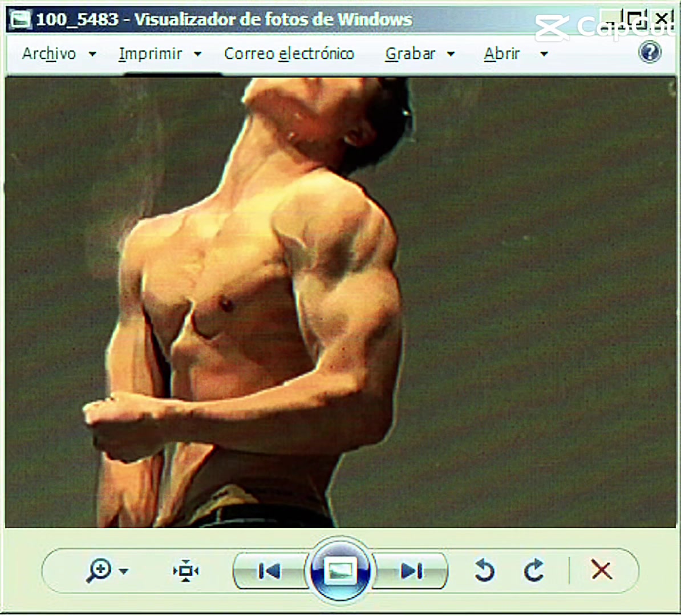Open the Abrir menu
This screenshot has width=681, height=616.
click(502, 54)
